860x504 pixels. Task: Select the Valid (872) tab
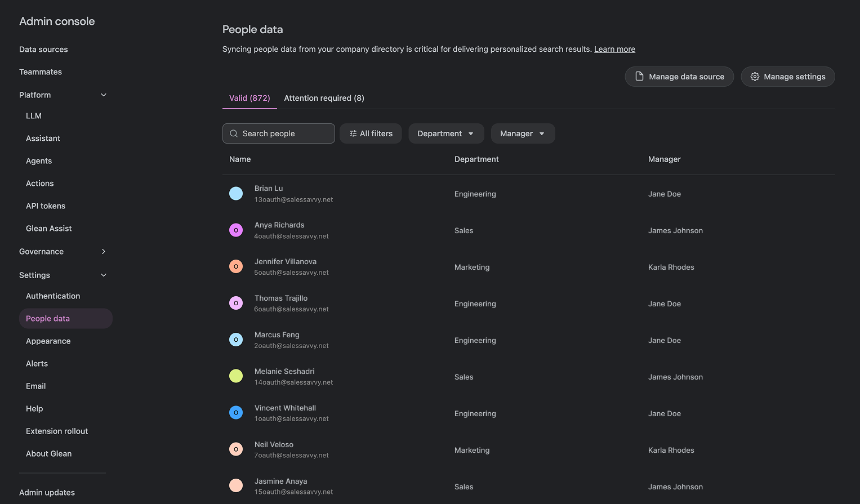click(249, 98)
